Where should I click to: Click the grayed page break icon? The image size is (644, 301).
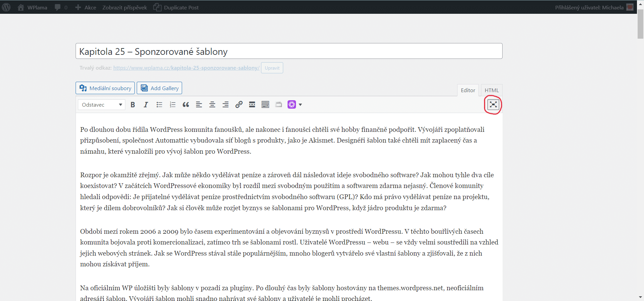point(278,105)
